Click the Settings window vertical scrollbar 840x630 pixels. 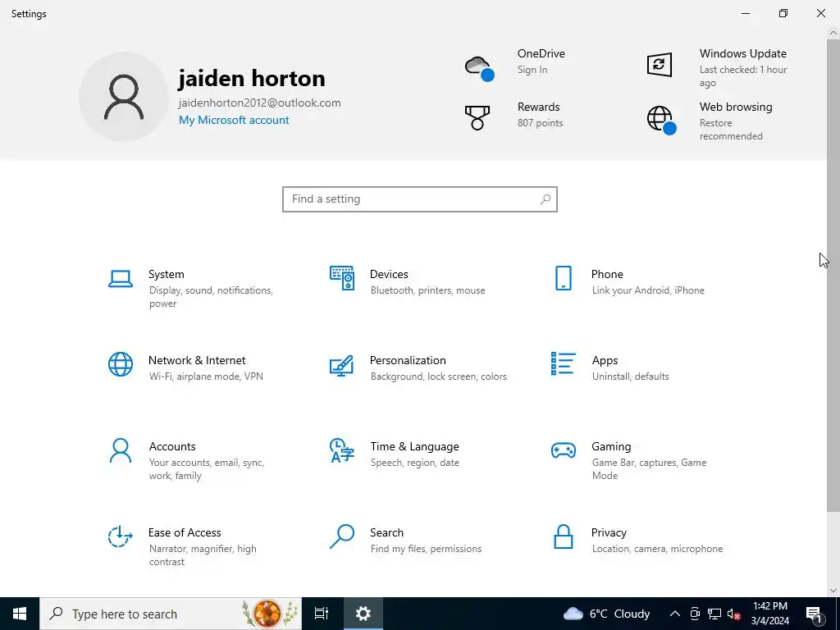833,275
